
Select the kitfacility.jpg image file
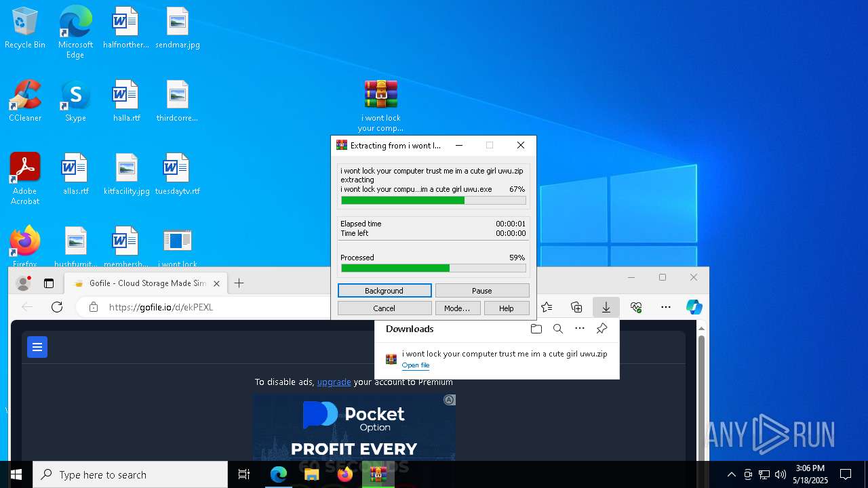126,175
